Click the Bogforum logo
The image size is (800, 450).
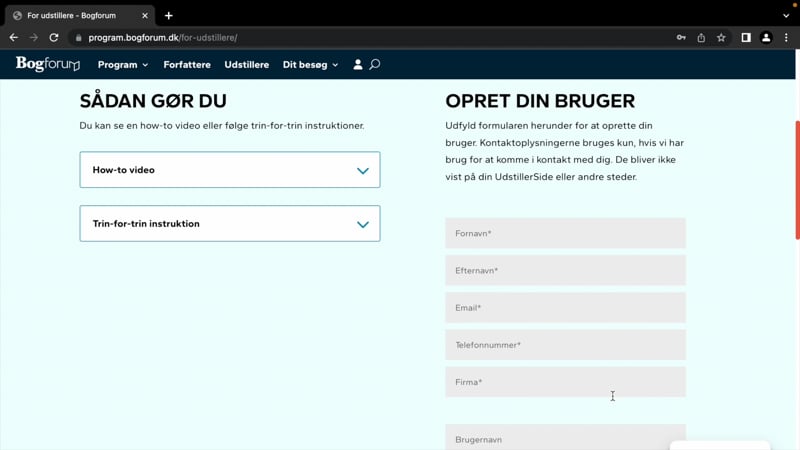click(48, 64)
